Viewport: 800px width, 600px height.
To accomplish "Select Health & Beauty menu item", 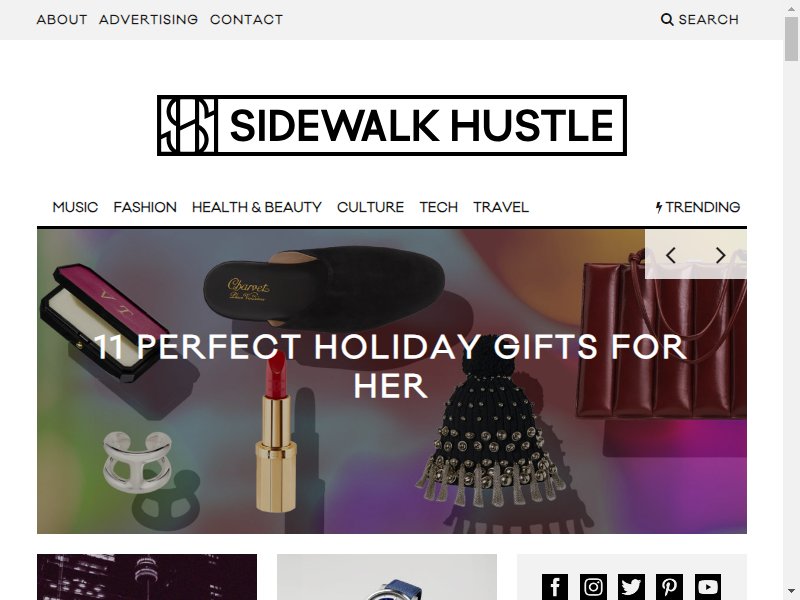I will pos(257,207).
